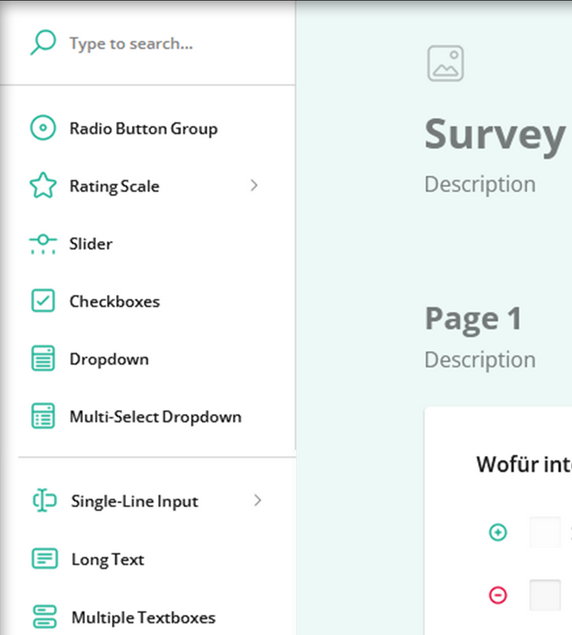572x635 pixels.
Task: Select the Rating Scale star icon
Action: coord(43,185)
